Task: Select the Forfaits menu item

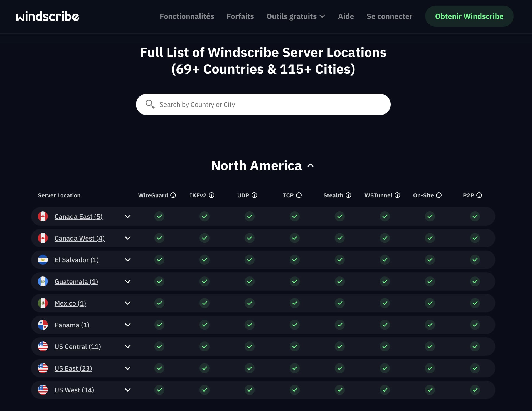Action: coord(240,16)
